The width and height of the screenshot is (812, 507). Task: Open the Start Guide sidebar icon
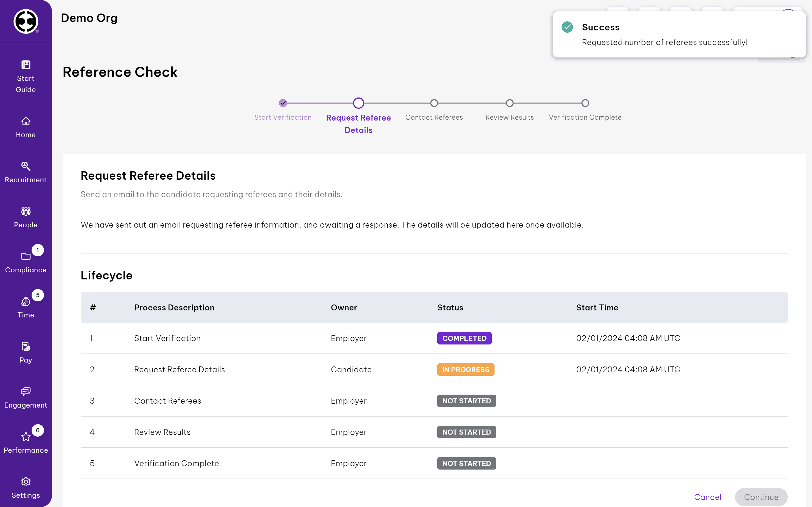[26, 65]
